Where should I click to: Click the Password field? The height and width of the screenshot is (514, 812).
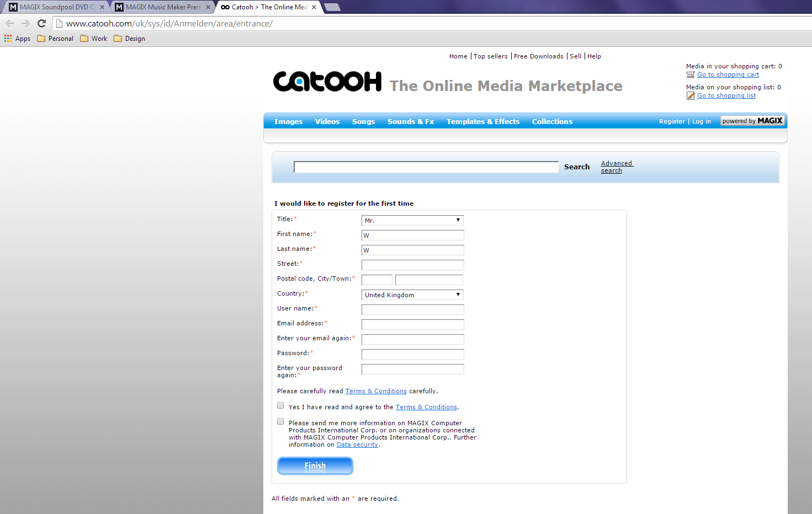(413, 354)
